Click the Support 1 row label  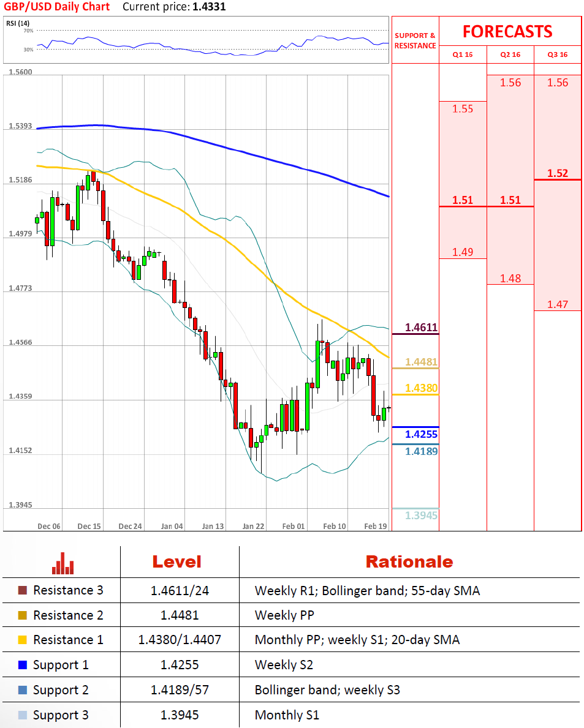[61, 665]
